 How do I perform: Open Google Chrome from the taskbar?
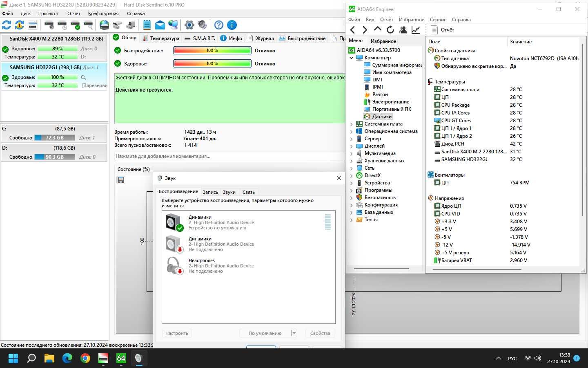(x=85, y=359)
